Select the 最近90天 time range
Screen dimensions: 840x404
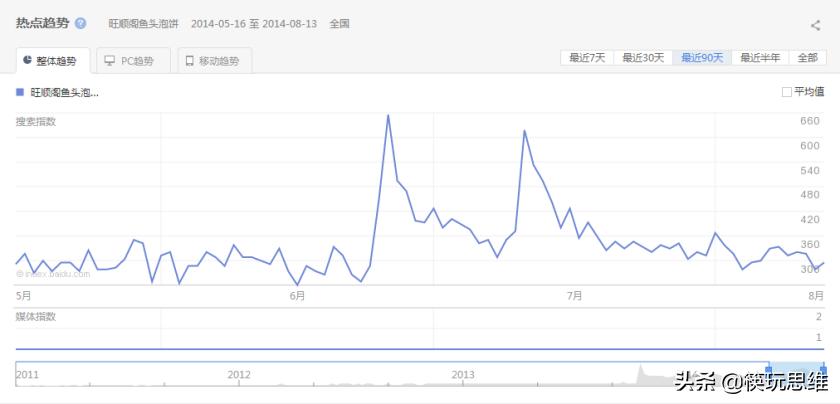pyautogui.click(x=702, y=58)
